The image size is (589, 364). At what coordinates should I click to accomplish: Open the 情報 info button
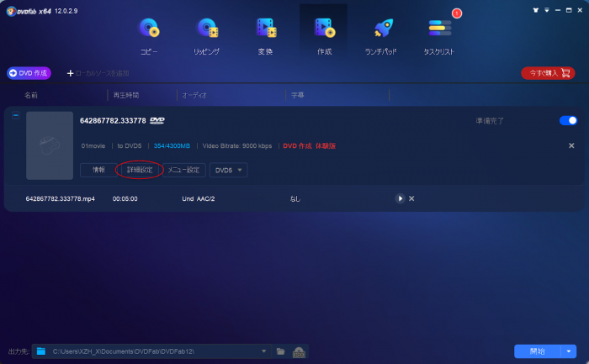click(x=98, y=170)
